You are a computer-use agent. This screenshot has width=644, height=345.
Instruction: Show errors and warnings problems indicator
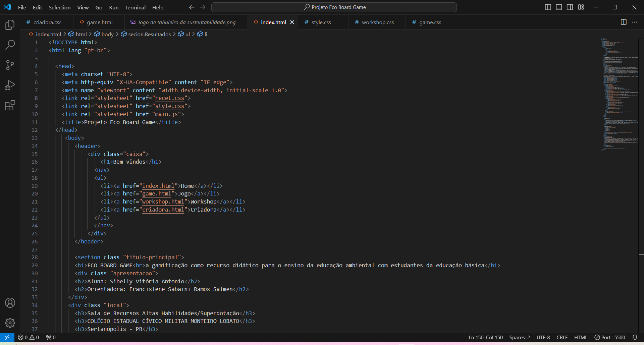28,337
